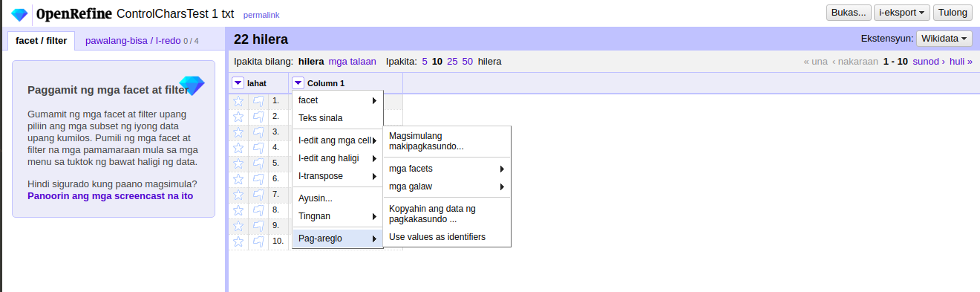
Task: Flag row 8
Action: click(x=258, y=210)
